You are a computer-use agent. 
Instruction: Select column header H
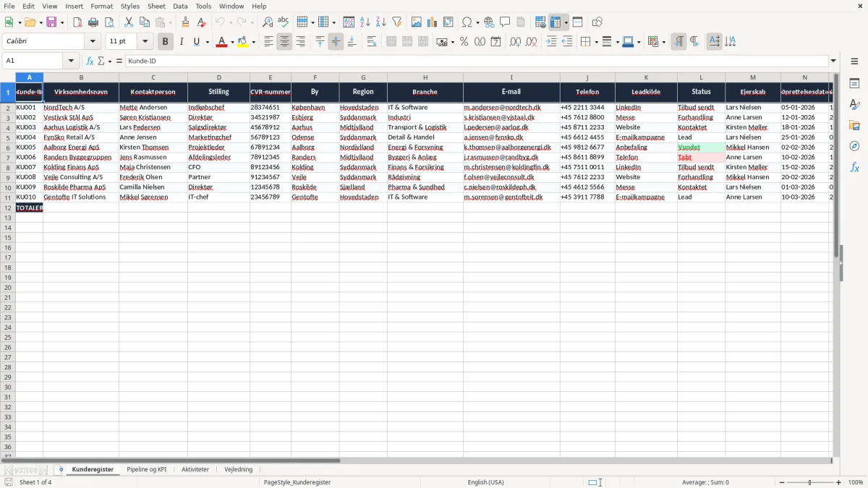tap(425, 77)
